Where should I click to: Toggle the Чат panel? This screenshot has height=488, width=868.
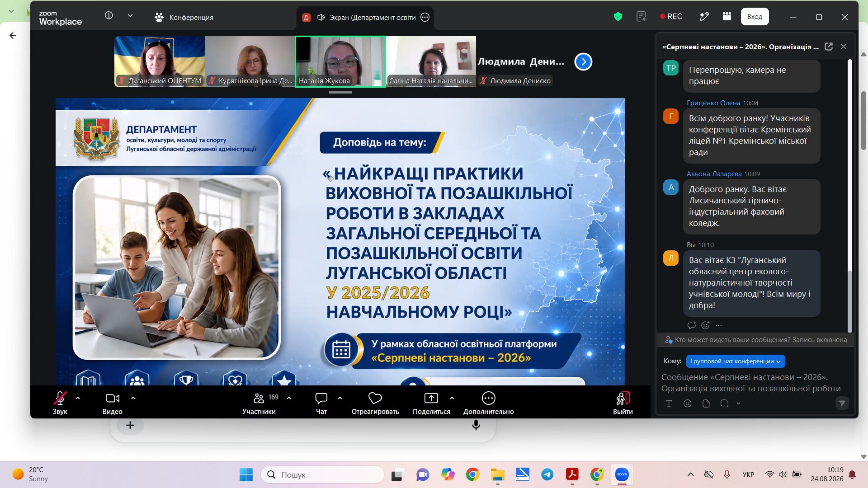(321, 402)
